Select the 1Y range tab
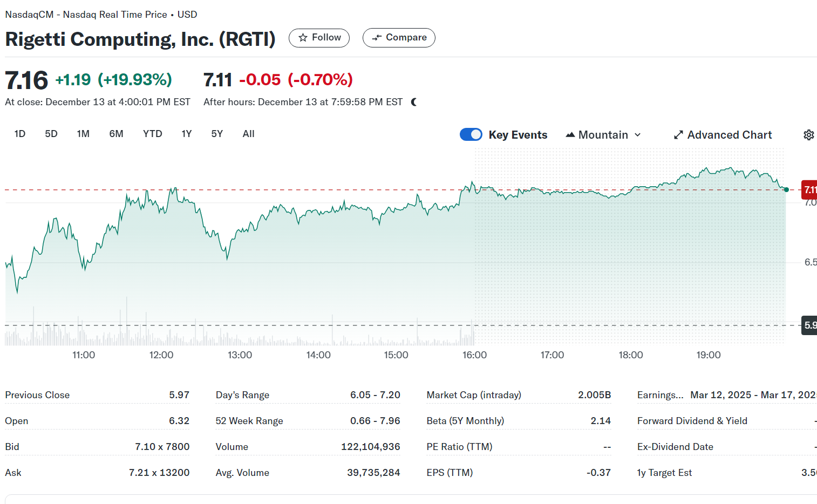This screenshot has height=504, width=817. pyautogui.click(x=187, y=134)
